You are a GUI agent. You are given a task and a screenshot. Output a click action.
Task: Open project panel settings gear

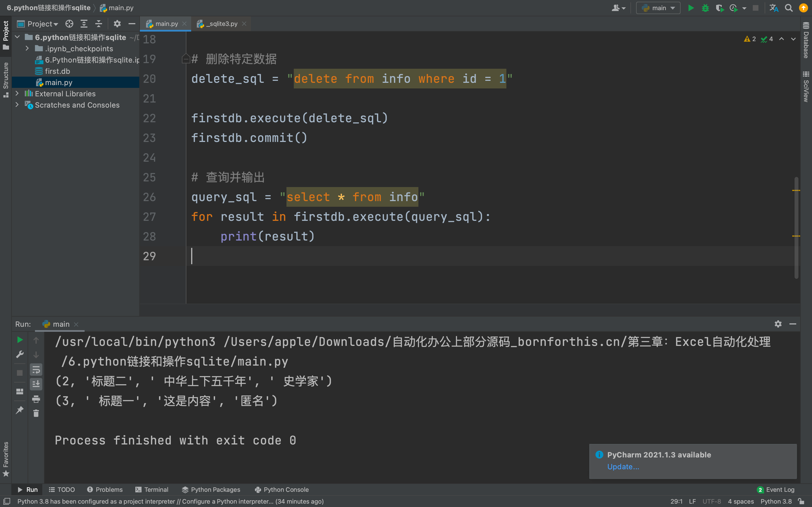tap(117, 24)
